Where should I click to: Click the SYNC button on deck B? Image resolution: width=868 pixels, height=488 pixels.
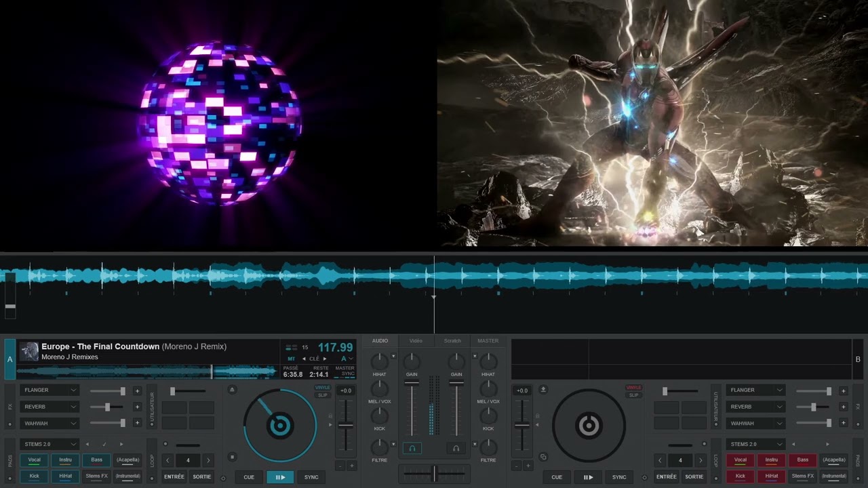(x=619, y=477)
